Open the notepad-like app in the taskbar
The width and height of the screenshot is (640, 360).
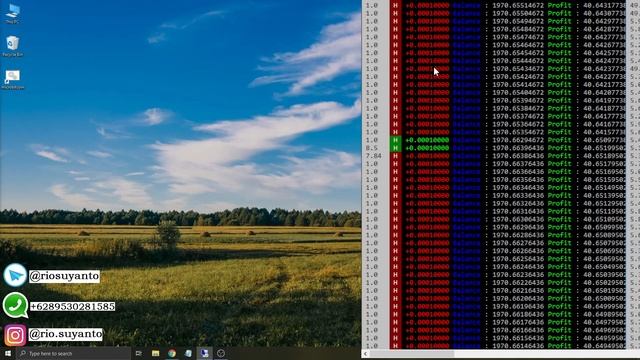pos(188,353)
